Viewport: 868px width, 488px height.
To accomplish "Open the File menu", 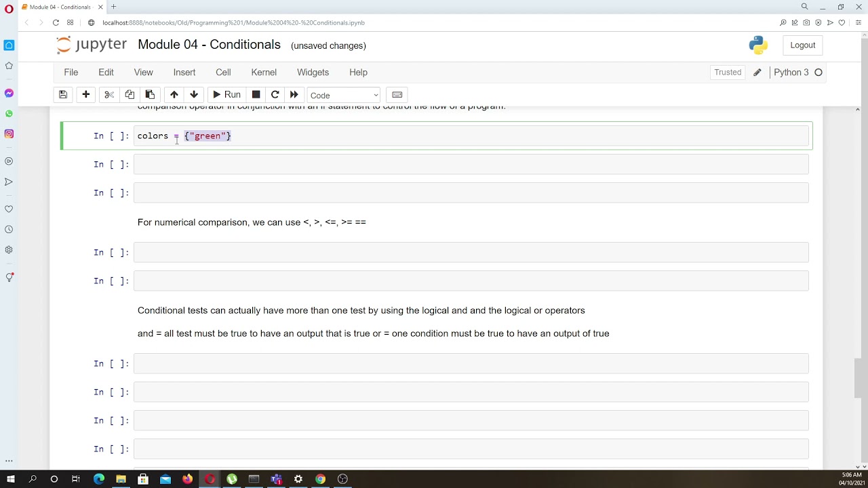I will tap(71, 73).
